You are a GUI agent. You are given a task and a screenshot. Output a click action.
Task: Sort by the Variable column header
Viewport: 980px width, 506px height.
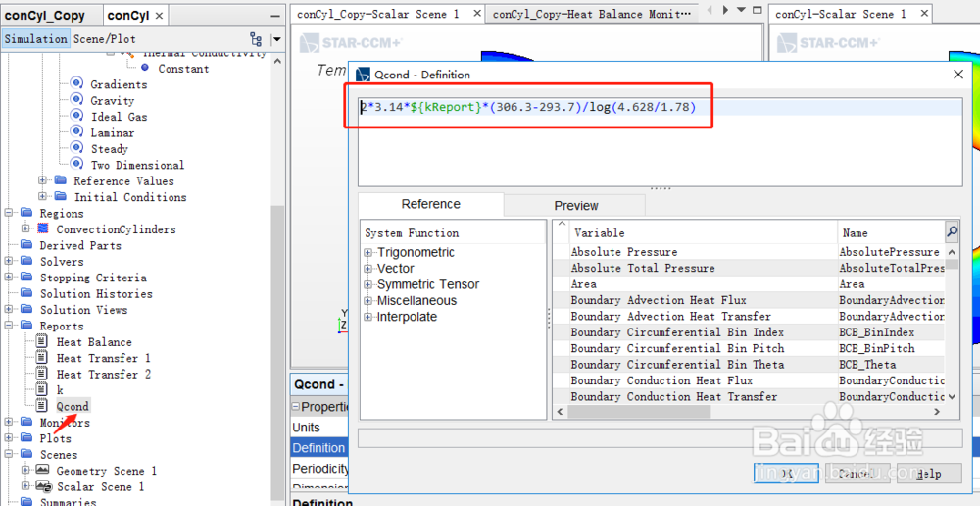(703, 232)
